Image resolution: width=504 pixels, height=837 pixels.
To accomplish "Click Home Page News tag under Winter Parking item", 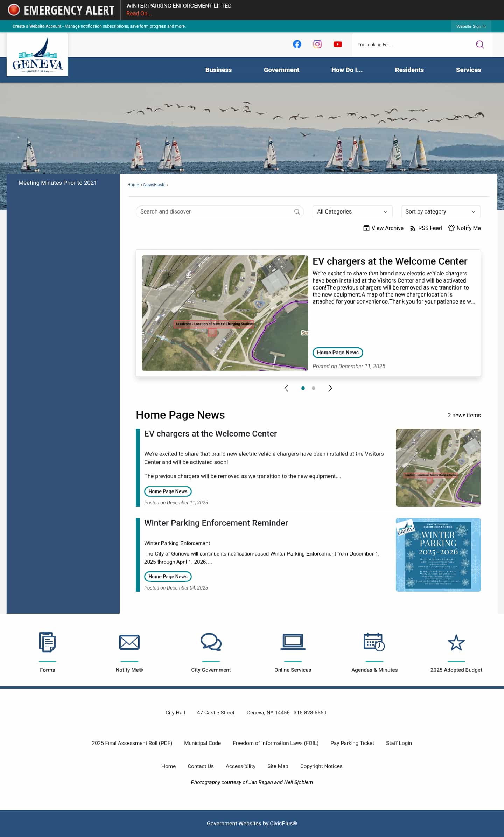I will [x=168, y=577].
